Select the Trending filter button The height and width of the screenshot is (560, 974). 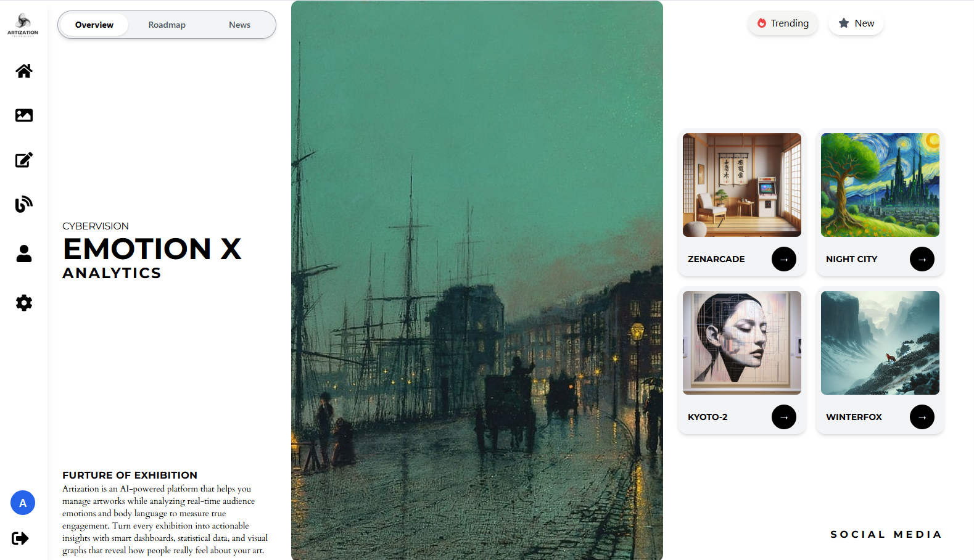[x=783, y=23]
